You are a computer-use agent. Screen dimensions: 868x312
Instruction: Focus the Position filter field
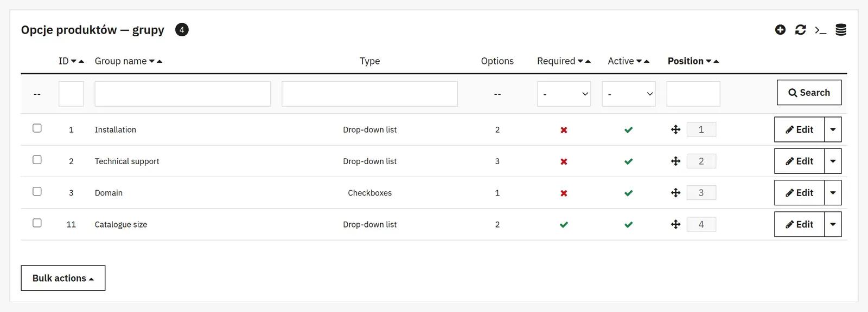[x=693, y=94]
